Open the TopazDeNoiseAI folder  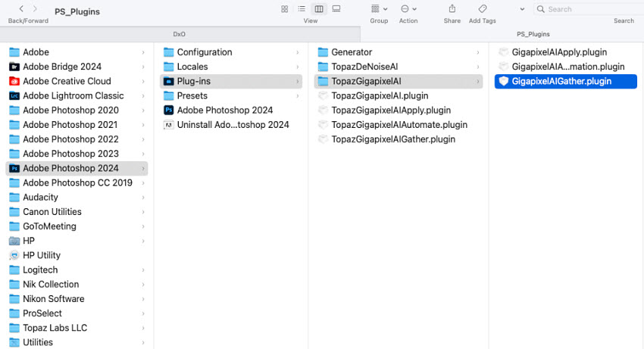(399, 67)
